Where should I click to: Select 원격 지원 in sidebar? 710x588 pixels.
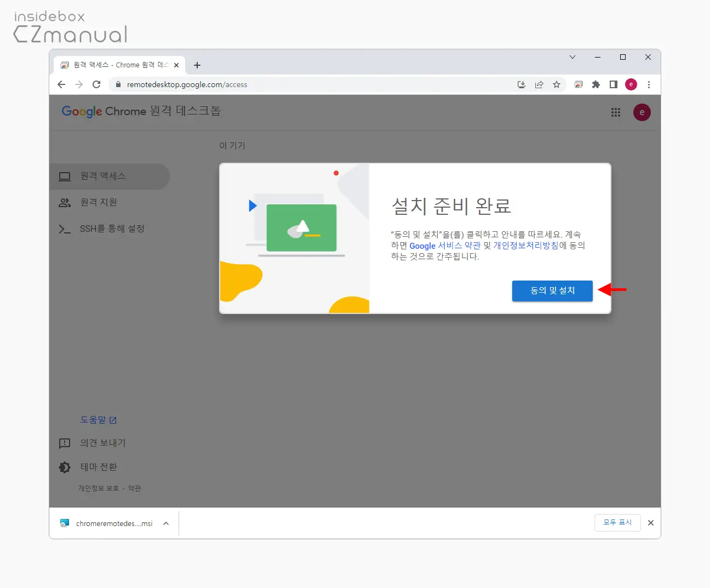(110, 202)
